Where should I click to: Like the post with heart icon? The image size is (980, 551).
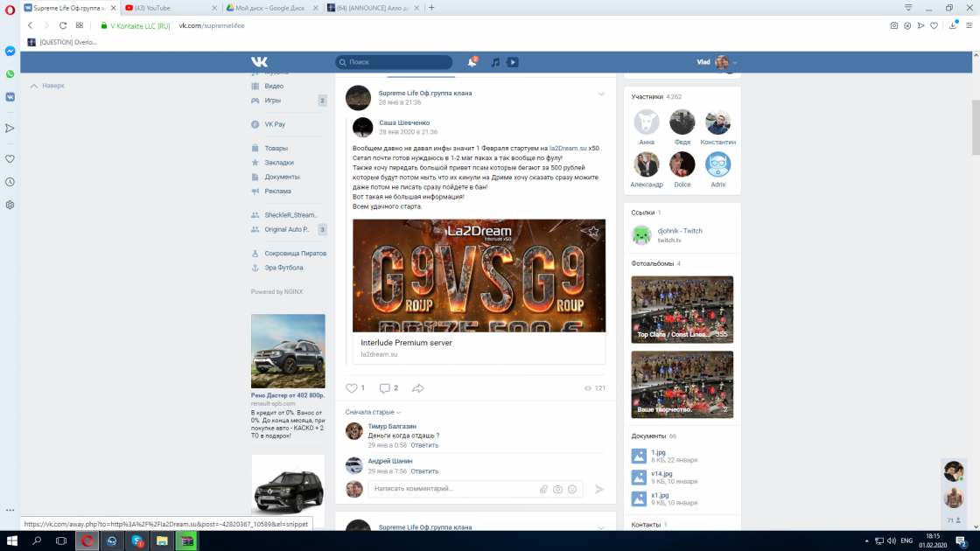[352, 388]
